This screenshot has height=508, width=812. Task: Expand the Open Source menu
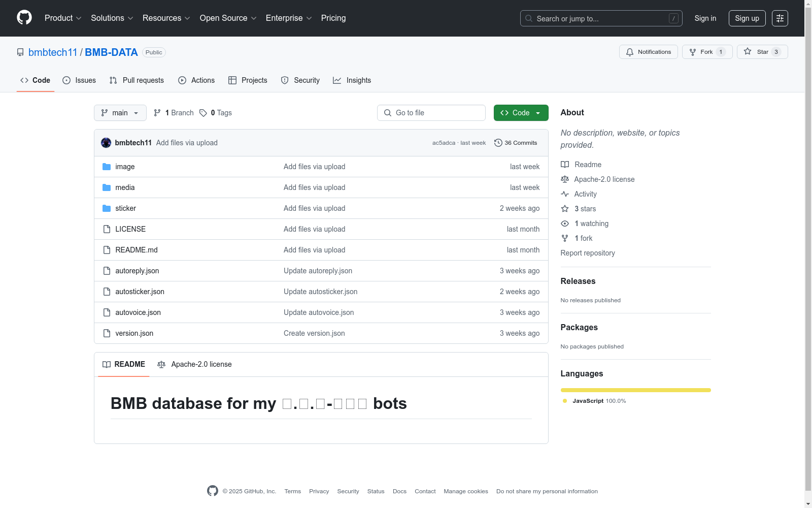(228, 18)
